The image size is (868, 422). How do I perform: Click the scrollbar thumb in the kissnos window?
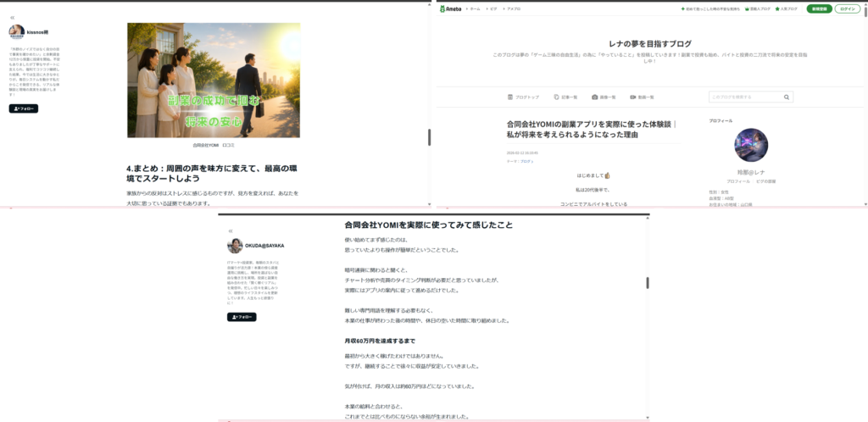pos(430,137)
